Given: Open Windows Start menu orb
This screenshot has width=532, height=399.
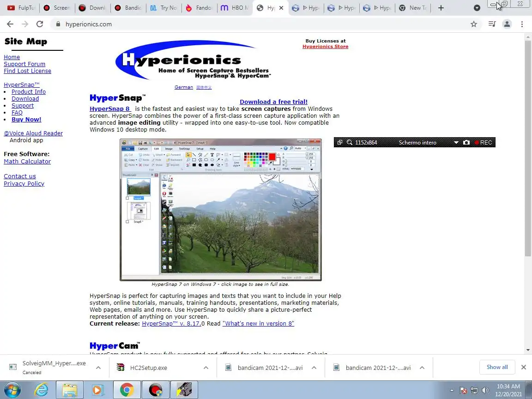Looking at the screenshot, I should click(x=12, y=390).
